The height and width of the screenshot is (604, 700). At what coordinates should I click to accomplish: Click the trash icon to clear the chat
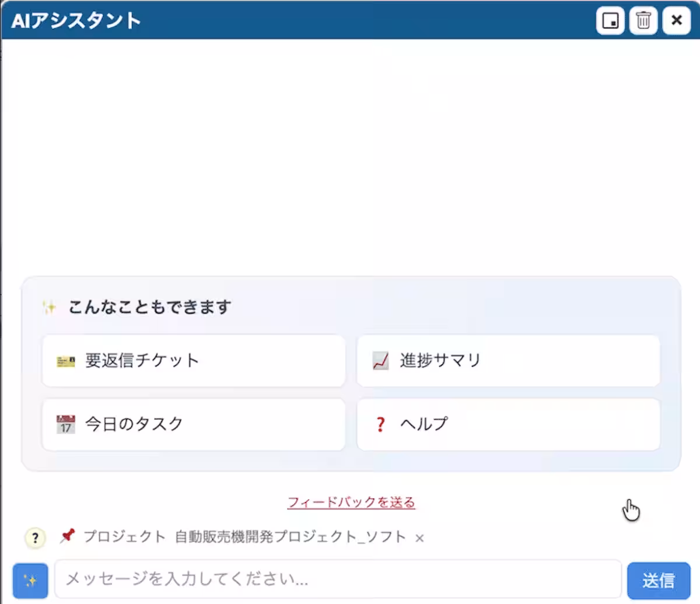(x=642, y=20)
